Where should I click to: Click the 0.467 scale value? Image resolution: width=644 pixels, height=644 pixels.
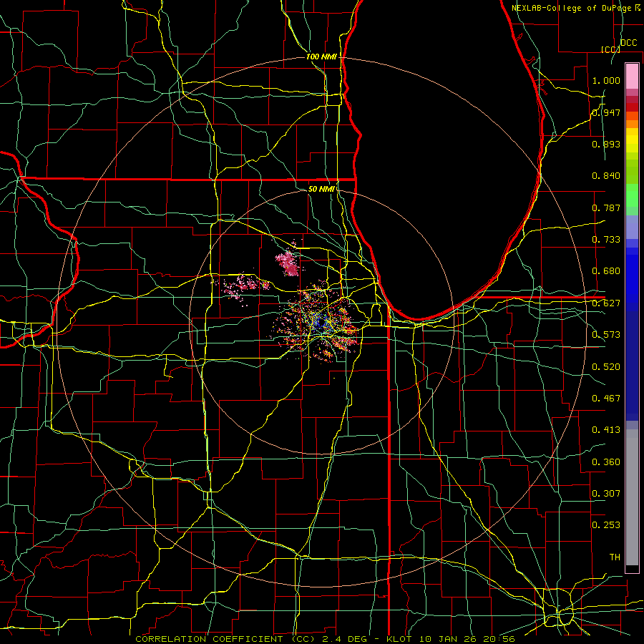pyautogui.click(x=606, y=399)
